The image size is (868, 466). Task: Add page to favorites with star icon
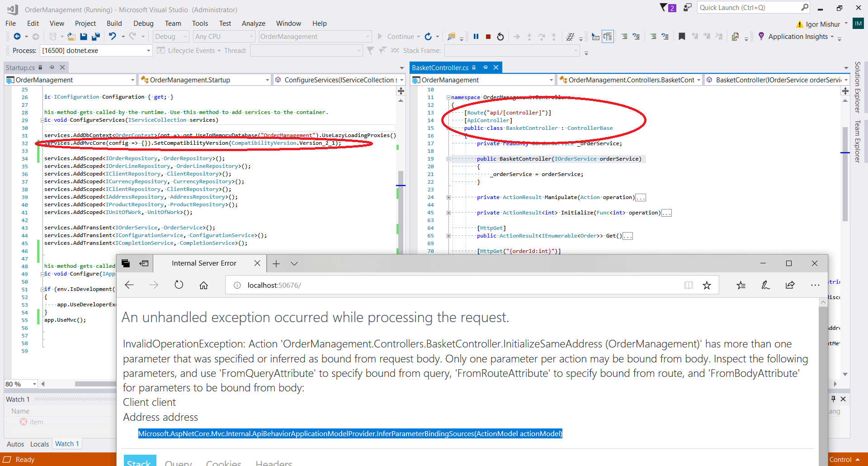pyautogui.click(x=707, y=285)
